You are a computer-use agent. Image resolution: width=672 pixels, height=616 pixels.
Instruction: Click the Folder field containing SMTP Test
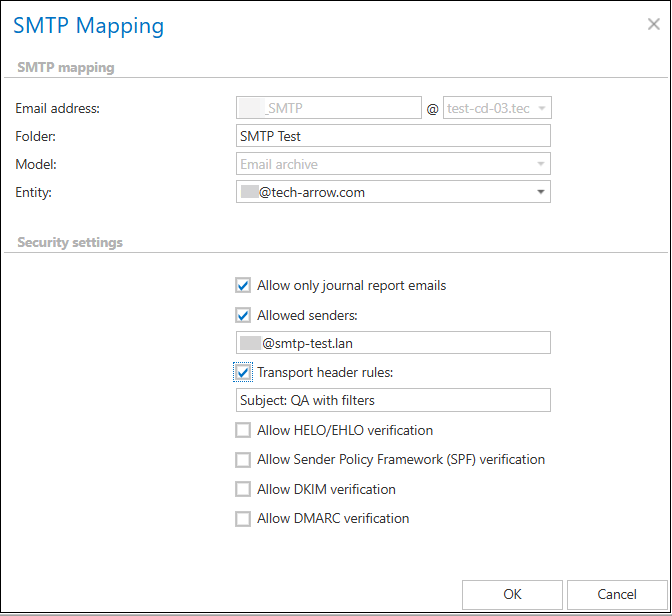(x=392, y=136)
